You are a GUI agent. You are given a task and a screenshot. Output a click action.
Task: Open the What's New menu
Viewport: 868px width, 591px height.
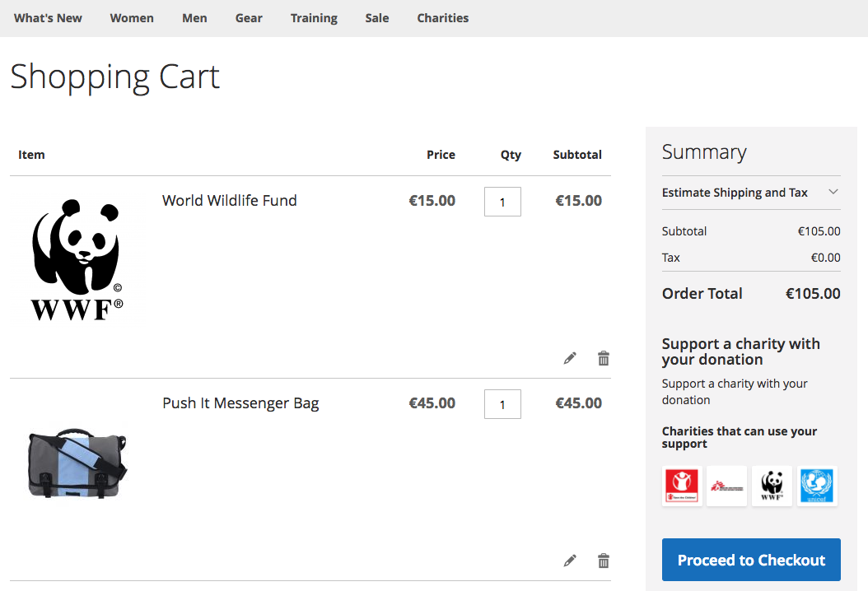click(x=48, y=18)
